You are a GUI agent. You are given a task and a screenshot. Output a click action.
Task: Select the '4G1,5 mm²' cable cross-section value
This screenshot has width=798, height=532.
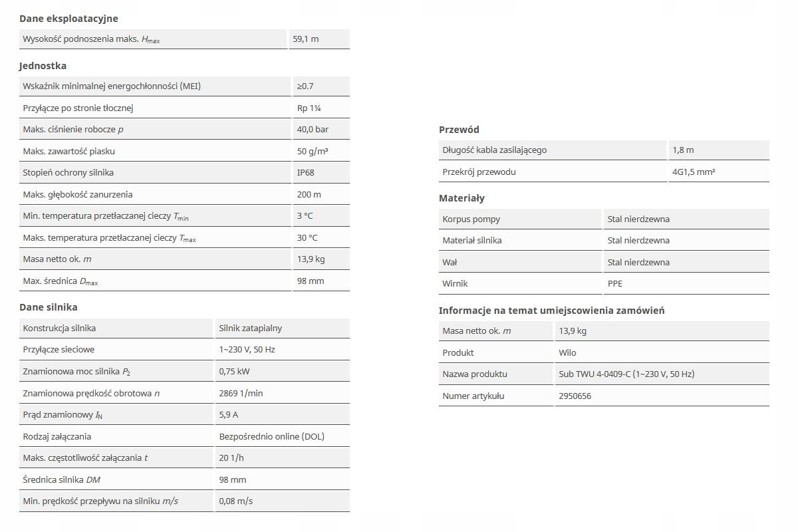694,172
